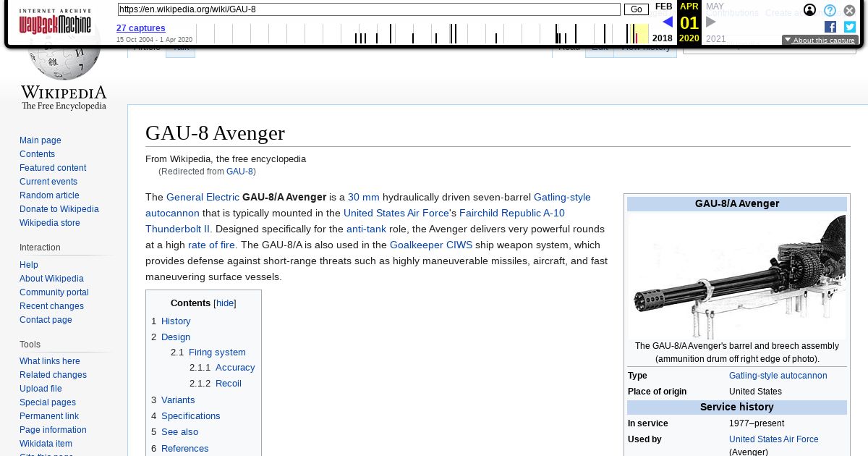Follow General Electric link
868x456 pixels.
coord(203,197)
